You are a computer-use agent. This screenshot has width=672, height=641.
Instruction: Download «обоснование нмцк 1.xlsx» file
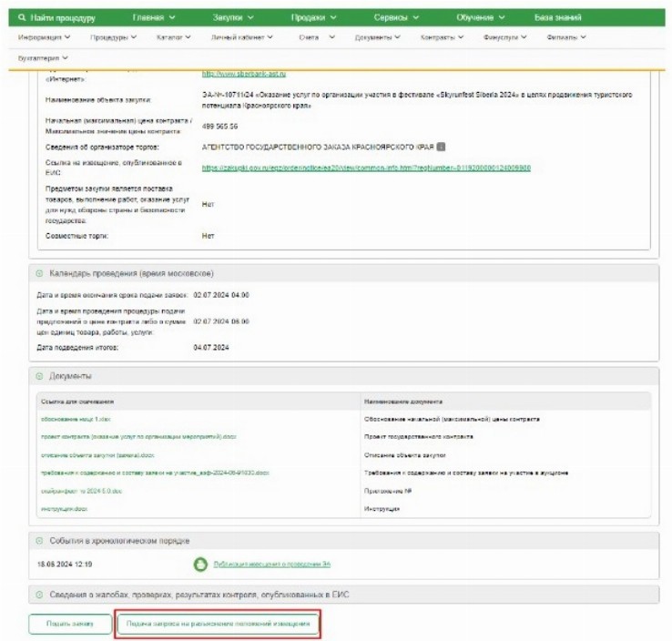[76, 419]
